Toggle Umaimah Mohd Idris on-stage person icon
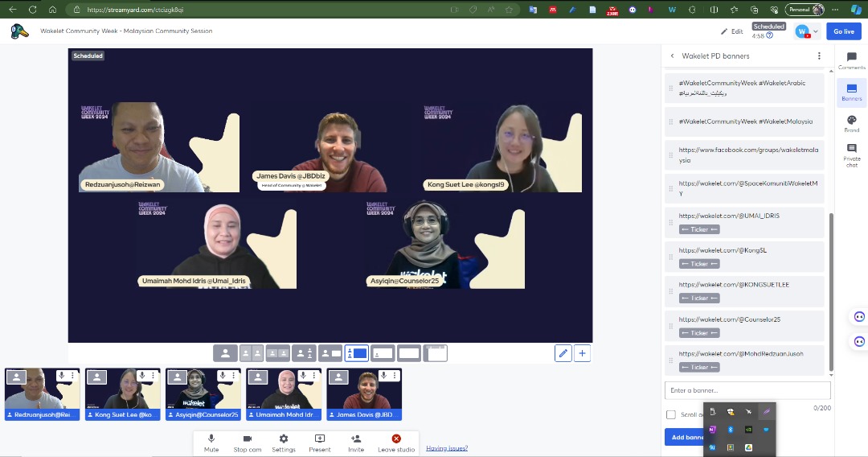The image size is (868, 457). point(257,377)
